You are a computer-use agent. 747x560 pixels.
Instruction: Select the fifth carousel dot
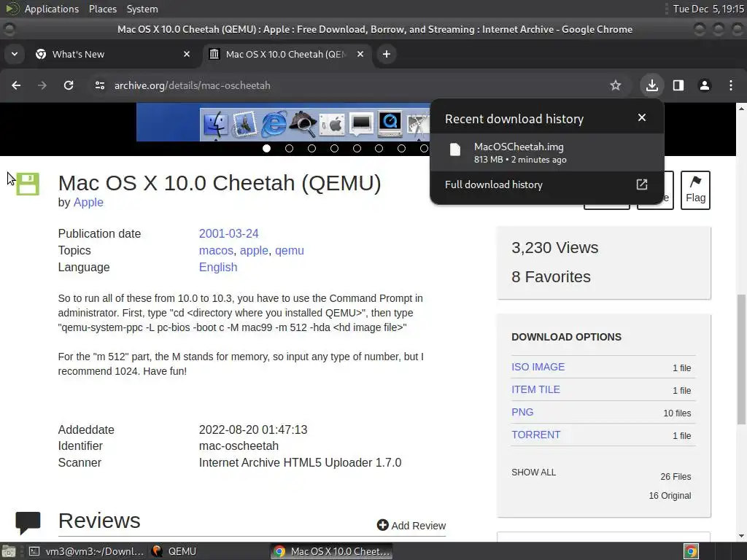357,149
